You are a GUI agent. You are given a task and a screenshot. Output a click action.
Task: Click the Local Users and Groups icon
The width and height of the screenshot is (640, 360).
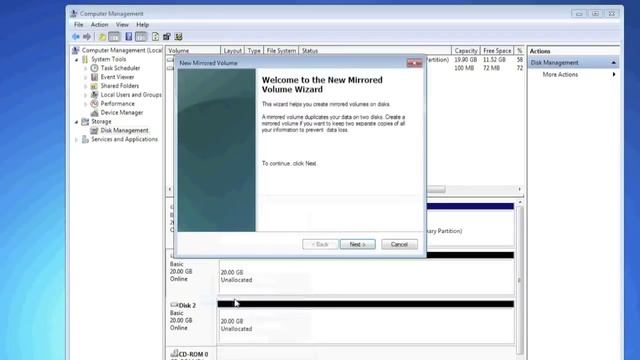click(x=94, y=95)
